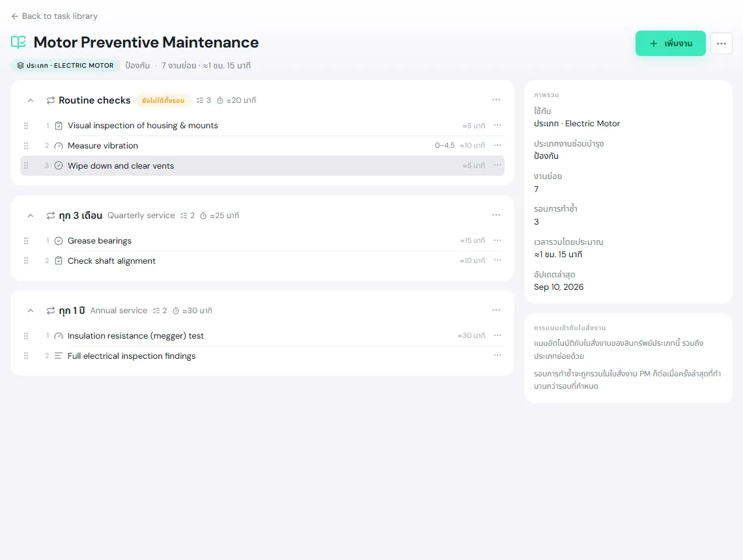The height and width of the screenshot is (560, 743).
Task: Click the ≈15 นาที duration on Grease bearings
Action: pos(472,241)
